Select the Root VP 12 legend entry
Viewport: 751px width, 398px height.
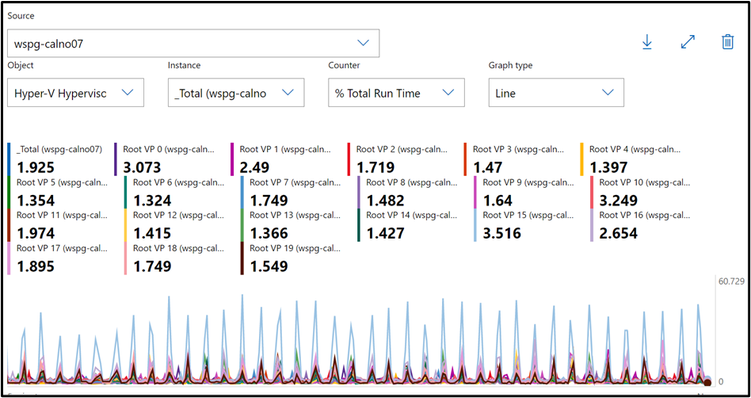point(174,225)
